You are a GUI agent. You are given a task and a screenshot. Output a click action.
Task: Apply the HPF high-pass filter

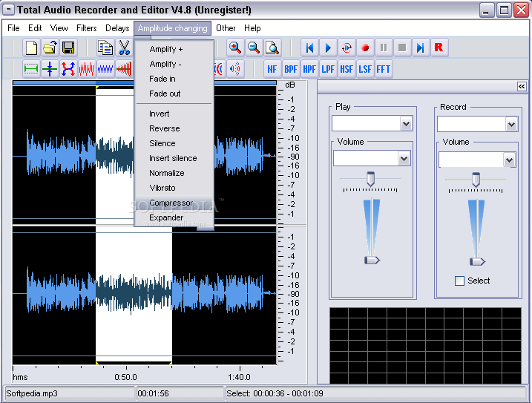(309, 69)
